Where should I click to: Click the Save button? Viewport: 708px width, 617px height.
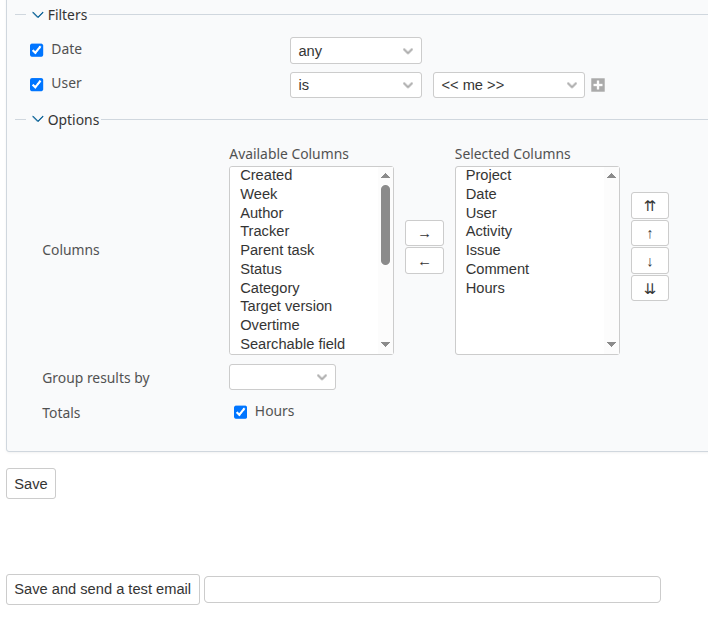pyautogui.click(x=31, y=484)
